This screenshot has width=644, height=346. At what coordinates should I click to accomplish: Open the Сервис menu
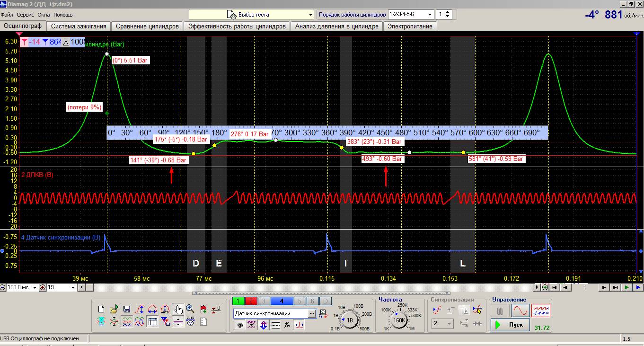pyautogui.click(x=25, y=15)
